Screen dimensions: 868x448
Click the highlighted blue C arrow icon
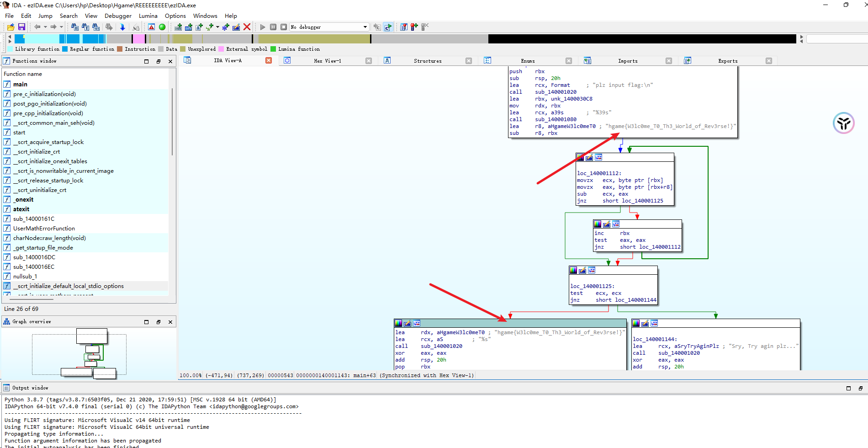388,27
